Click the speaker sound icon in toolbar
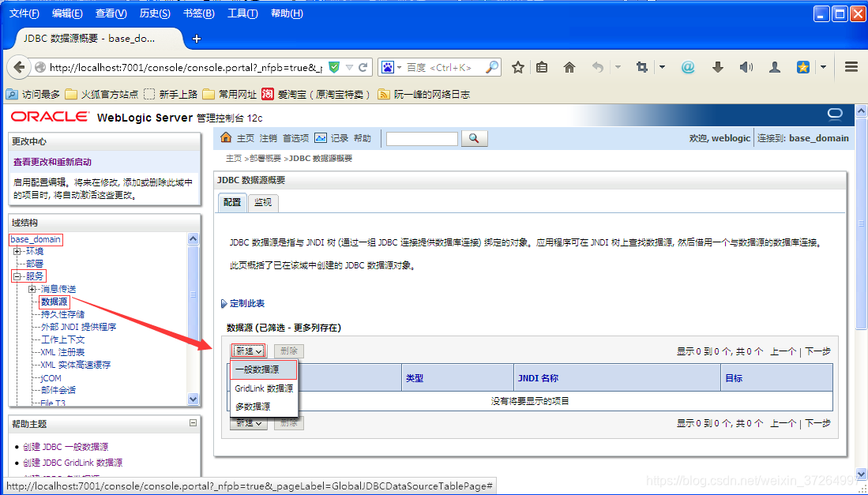Image resolution: width=868 pixels, height=495 pixels. click(x=746, y=67)
